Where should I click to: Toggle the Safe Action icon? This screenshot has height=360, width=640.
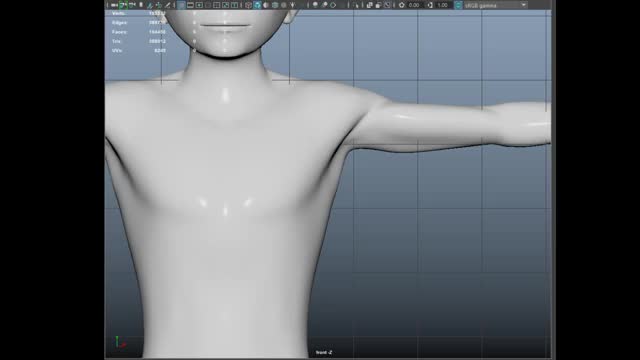coord(225,5)
